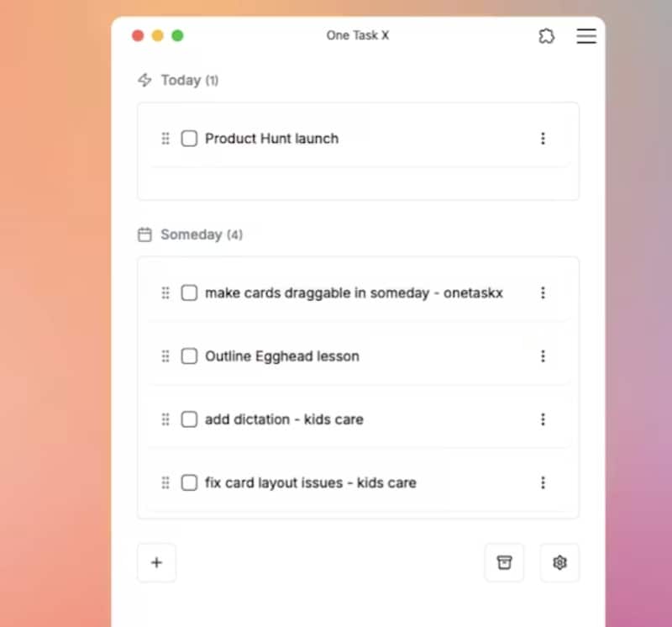Open the hamburger menu
672x627 pixels.
click(585, 36)
